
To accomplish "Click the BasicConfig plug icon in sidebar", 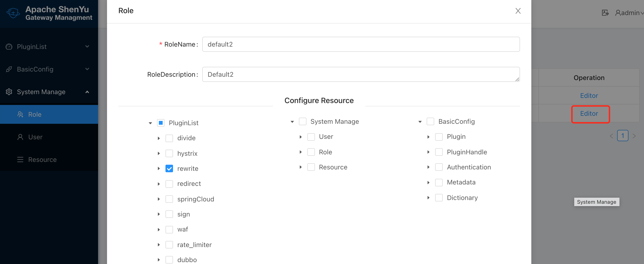I will pyautogui.click(x=9, y=69).
